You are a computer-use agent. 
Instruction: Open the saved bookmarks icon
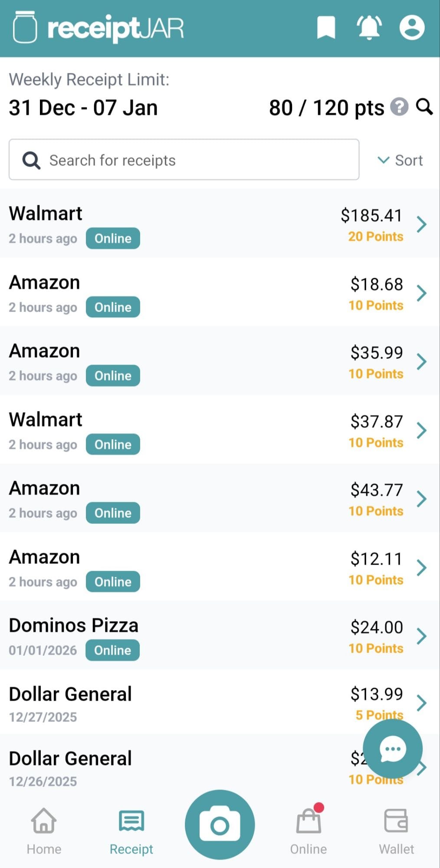[326, 27]
